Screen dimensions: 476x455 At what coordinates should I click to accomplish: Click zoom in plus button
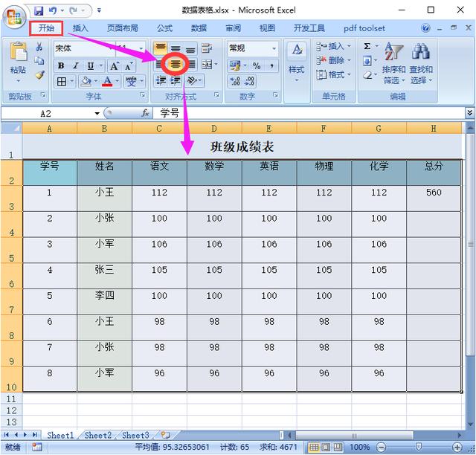pos(457,447)
